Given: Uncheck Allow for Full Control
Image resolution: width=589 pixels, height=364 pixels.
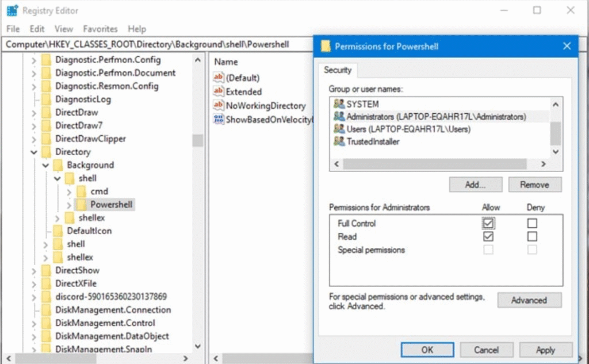Looking at the screenshot, I should click(488, 223).
